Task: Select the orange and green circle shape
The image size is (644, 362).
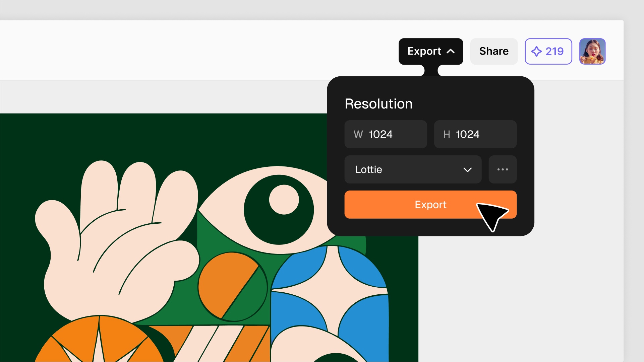Action: tap(232, 287)
